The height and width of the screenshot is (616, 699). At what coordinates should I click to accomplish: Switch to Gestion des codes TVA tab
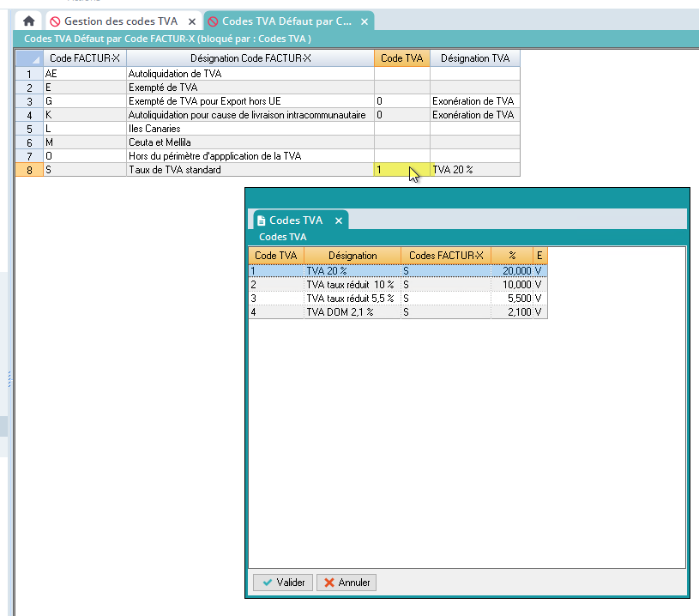point(120,21)
